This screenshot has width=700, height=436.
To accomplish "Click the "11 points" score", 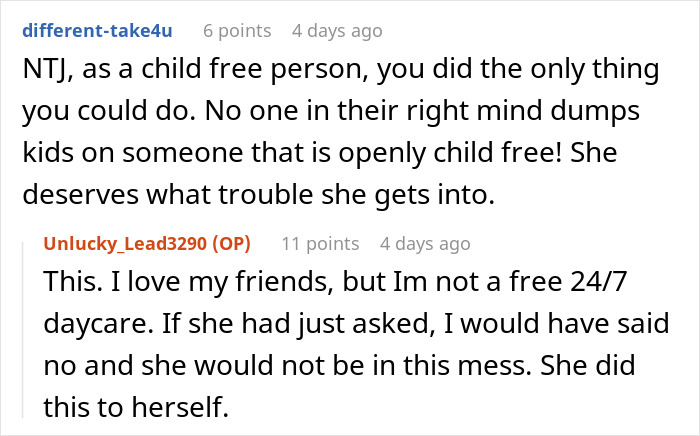I will pos(319,243).
